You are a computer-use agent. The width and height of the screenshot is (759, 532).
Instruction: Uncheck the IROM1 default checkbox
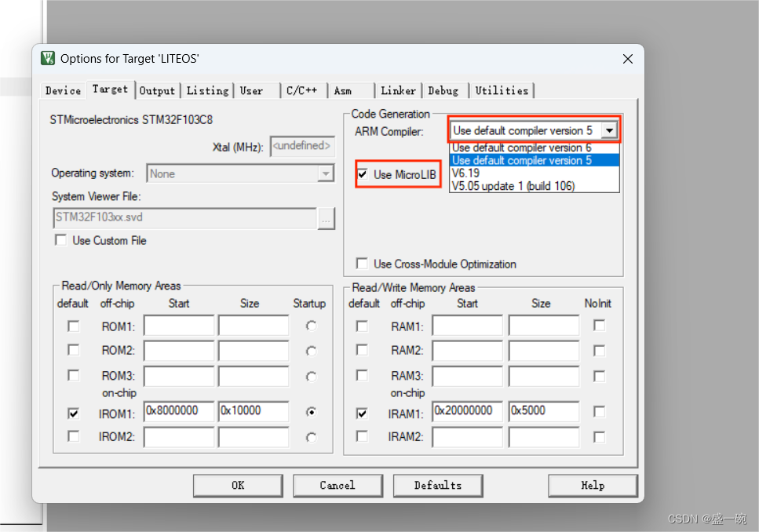pyautogui.click(x=74, y=414)
